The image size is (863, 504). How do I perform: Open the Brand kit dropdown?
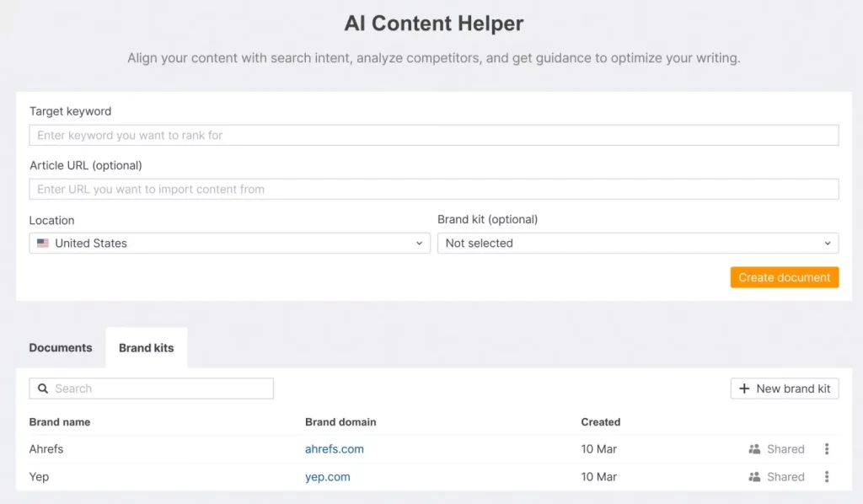click(x=637, y=244)
